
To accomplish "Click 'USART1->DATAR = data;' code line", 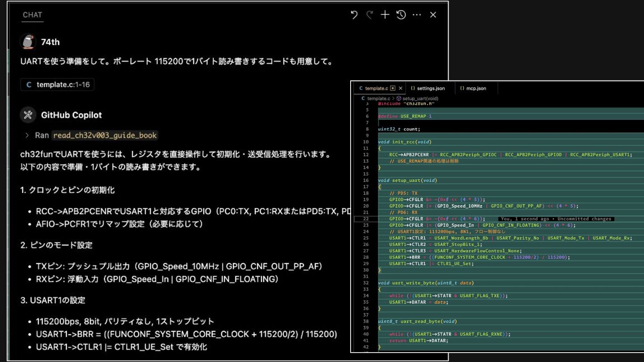I will (419, 302).
